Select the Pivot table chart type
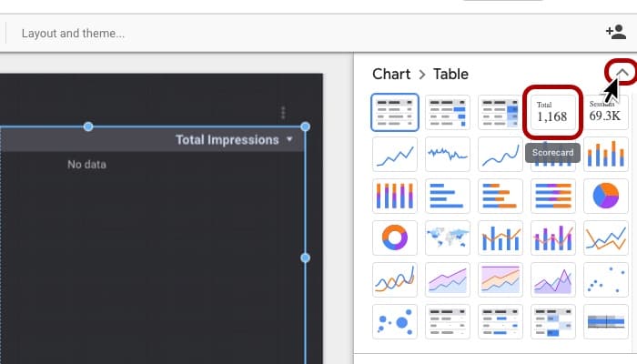Screen dimensions: 637x364 pos(448,322)
